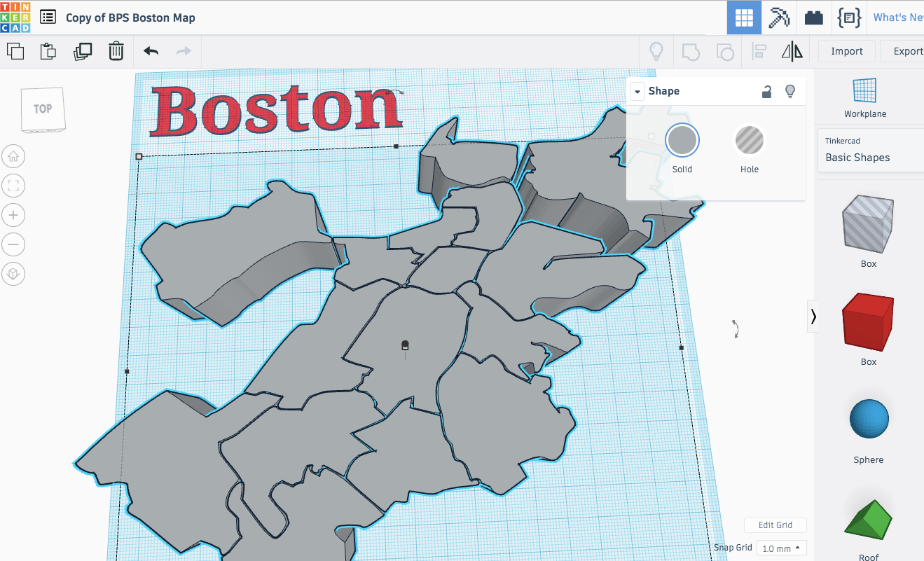924x561 pixels.
Task: Undo the last action
Action: click(150, 51)
